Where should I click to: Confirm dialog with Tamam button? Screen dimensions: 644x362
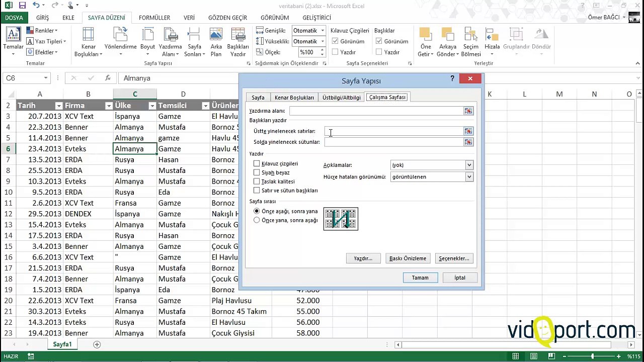pyautogui.click(x=420, y=278)
